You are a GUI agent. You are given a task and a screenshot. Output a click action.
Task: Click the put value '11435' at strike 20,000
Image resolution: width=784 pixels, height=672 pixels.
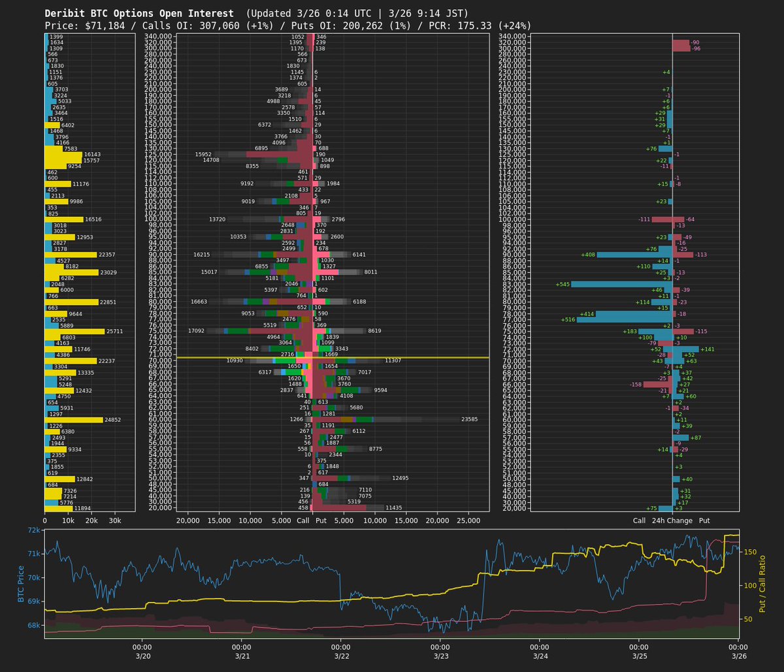tap(394, 508)
